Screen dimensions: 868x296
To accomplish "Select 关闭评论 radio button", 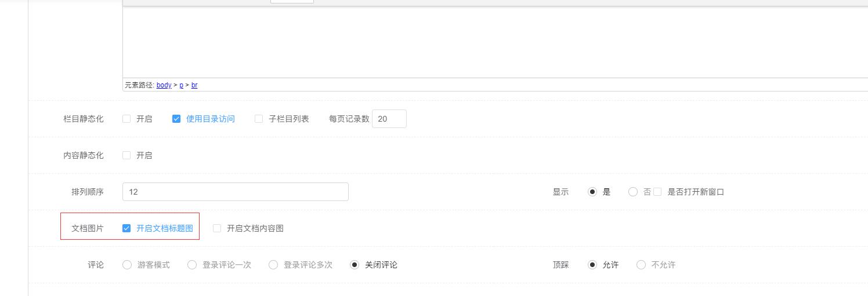I will pyautogui.click(x=355, y=265).
